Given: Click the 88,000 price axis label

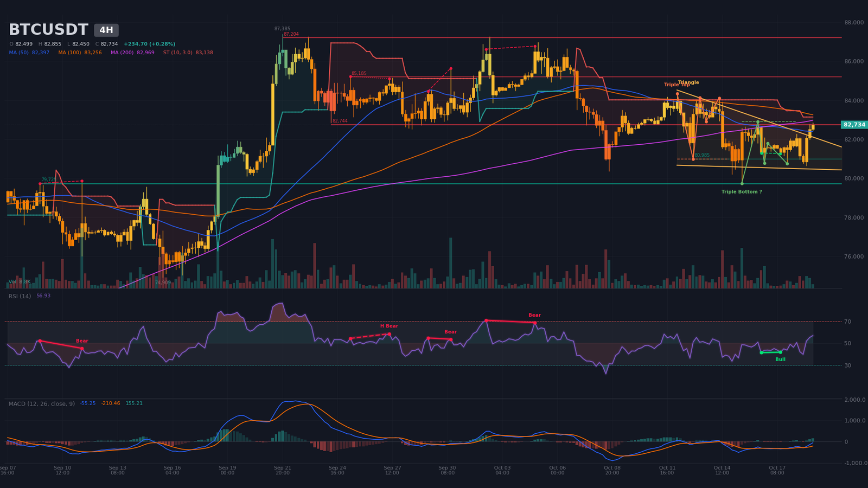Looking at the screenshot, I should point(854,22).
